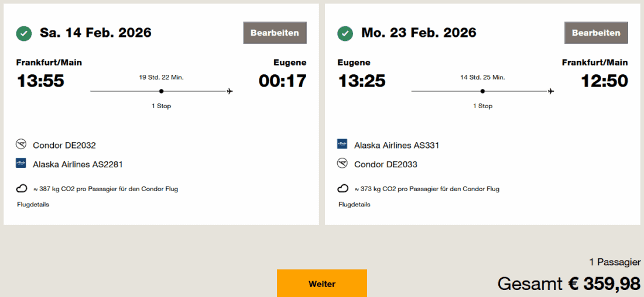Click the return 1 Stop label
644x297 pixels.
tap(482, 106)
